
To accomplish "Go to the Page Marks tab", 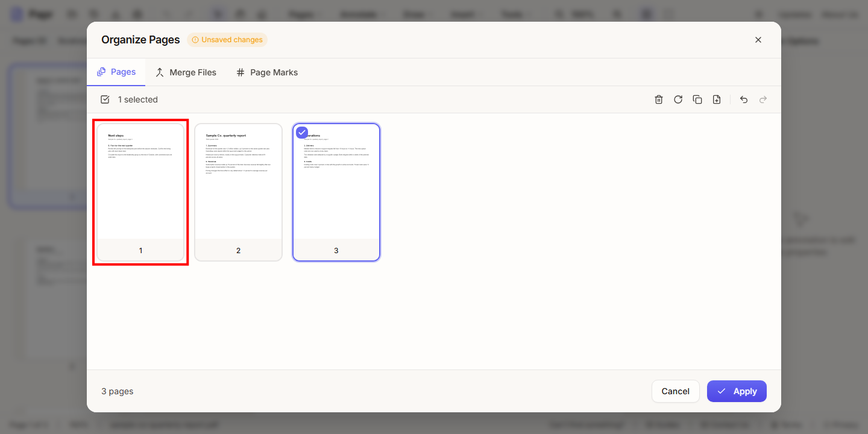I will tap(267, 72).
